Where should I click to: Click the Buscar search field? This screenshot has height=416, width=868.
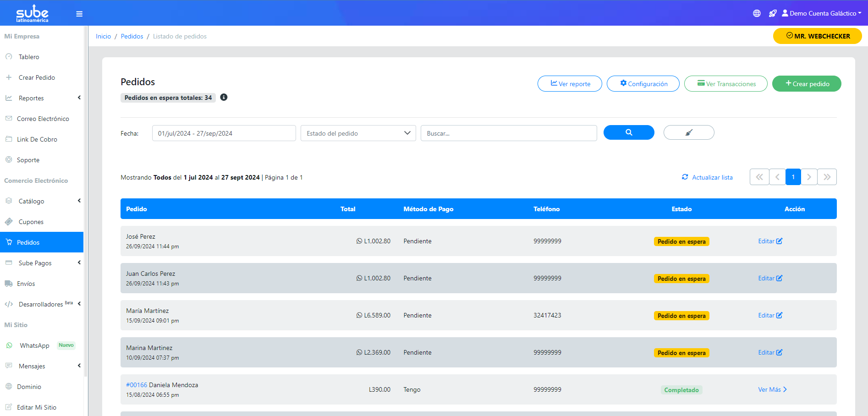tap(509, 133)
